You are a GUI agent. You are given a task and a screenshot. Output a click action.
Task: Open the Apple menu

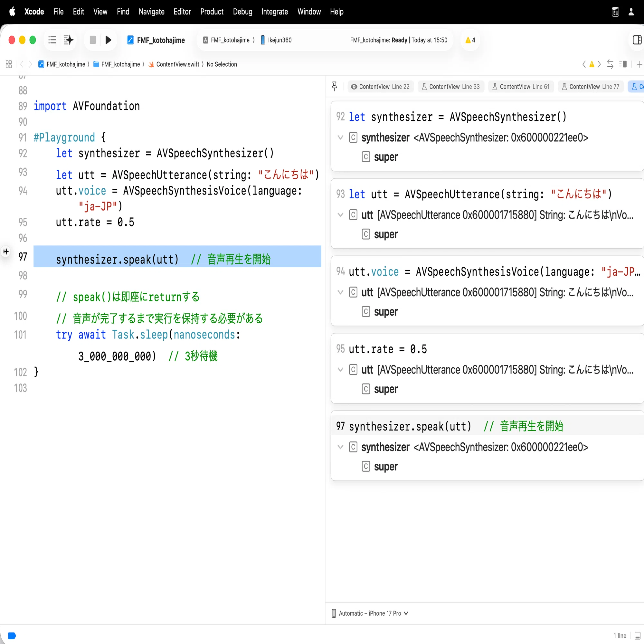coord(12,12)
